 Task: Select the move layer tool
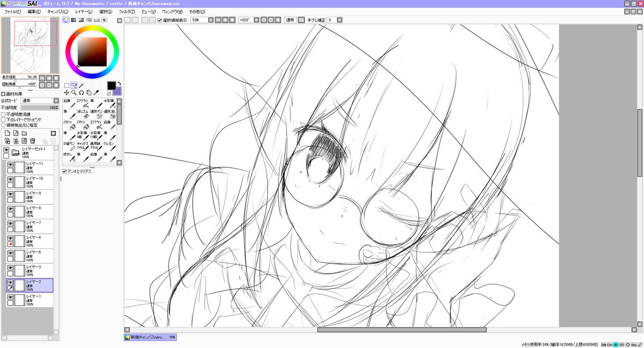coord(67,93)
